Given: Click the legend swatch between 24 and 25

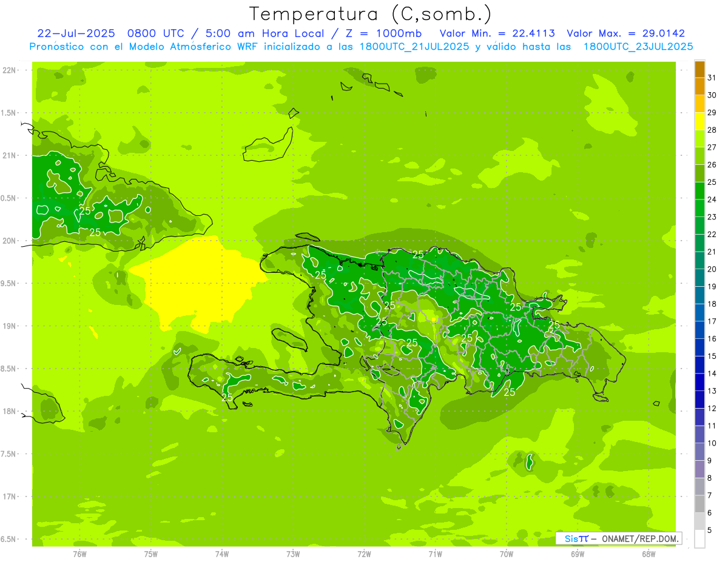Looking at the screenshot, I should coord(699,191).
